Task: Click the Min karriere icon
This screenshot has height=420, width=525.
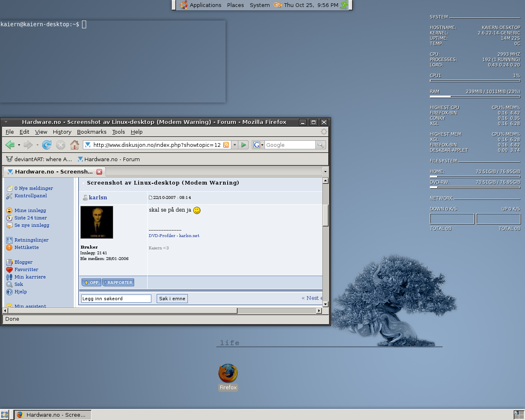Action: pos(9,277)
